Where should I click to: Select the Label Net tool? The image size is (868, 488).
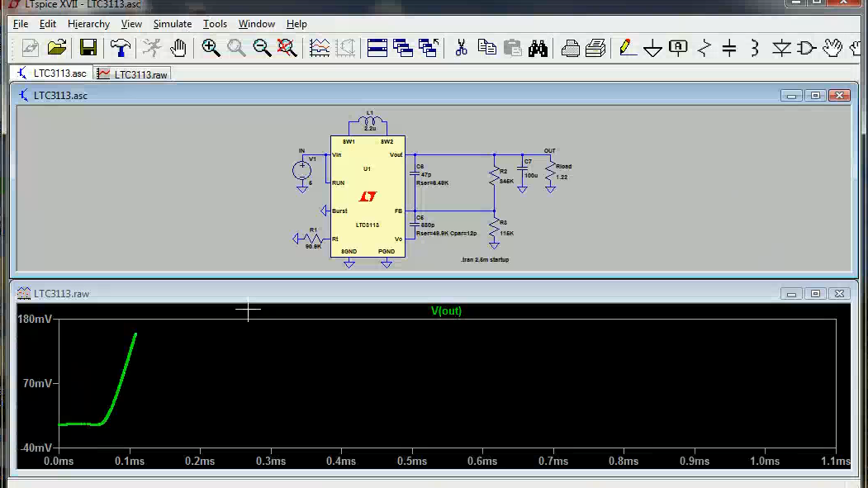tap(678, 48)
